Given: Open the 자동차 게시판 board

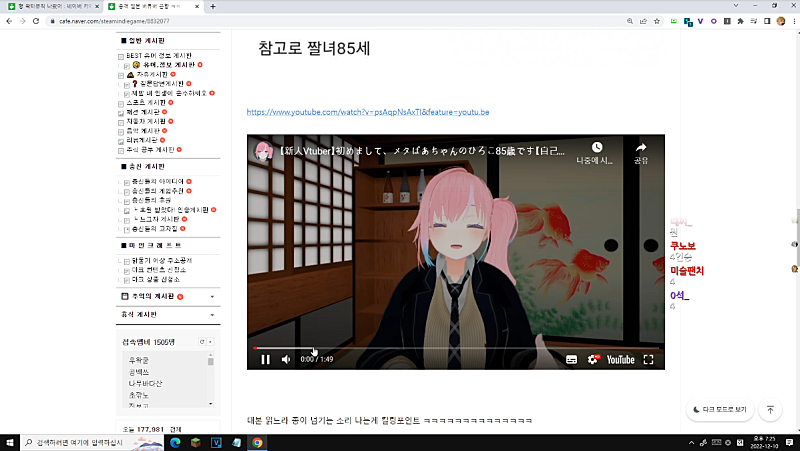Looking at the screenshot, I should coord(145,121).
